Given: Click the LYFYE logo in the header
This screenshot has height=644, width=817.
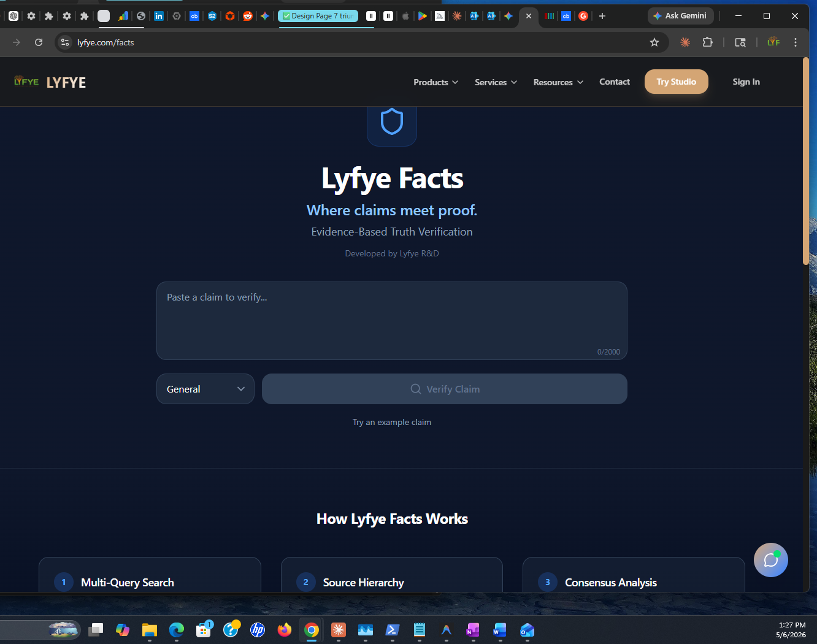Looking at the screenshot, I should point(50,82).
